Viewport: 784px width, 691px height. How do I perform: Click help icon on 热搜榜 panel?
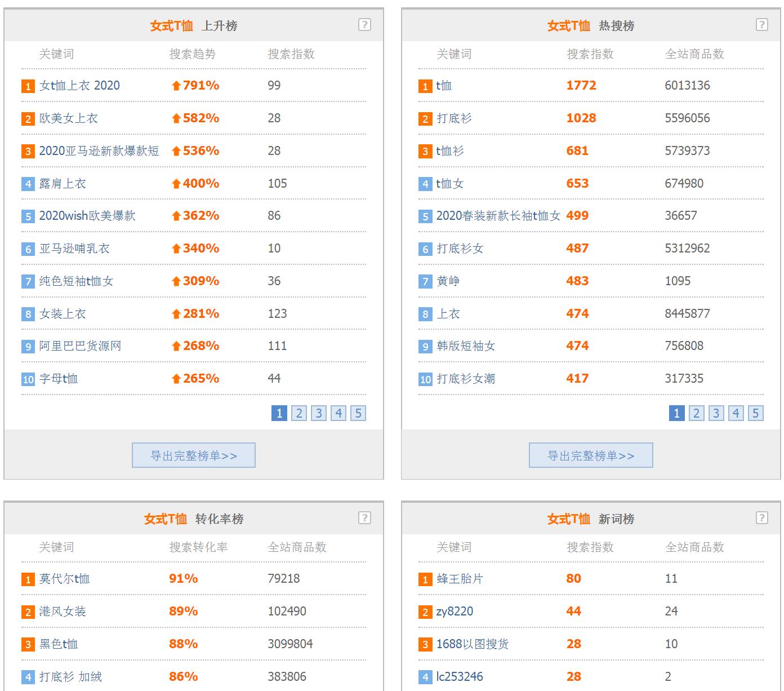tap(761, 25)
